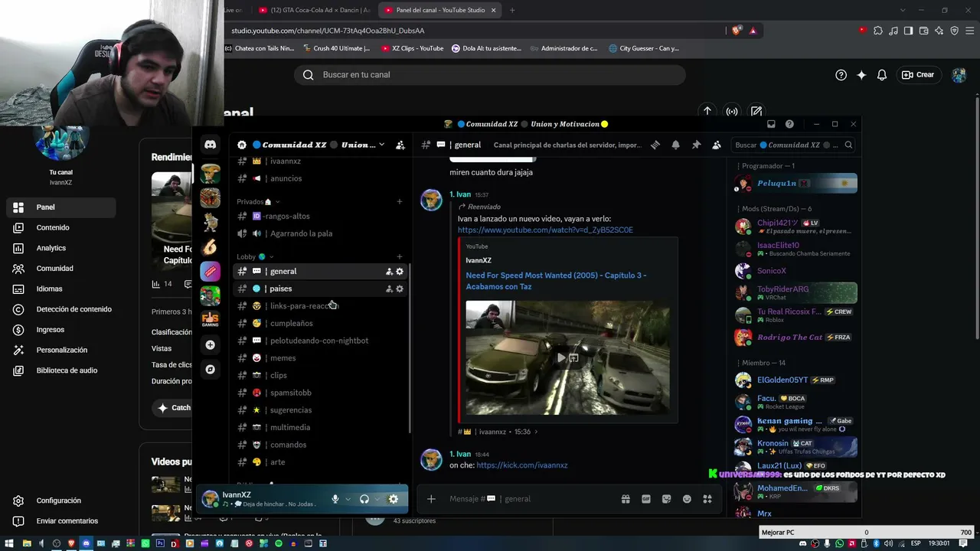Open Kronosin member profile
The height and width of the screenshot is (551, 980).
[x=795, y=446]
